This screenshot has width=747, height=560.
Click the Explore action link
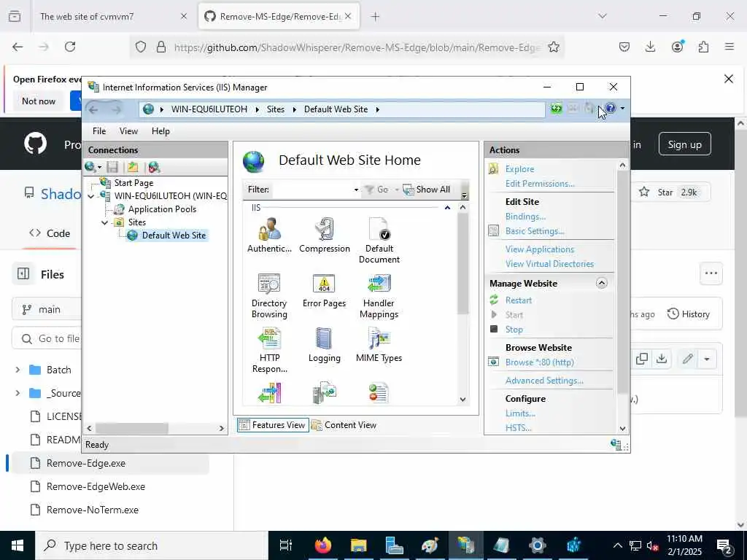point(519,169)
